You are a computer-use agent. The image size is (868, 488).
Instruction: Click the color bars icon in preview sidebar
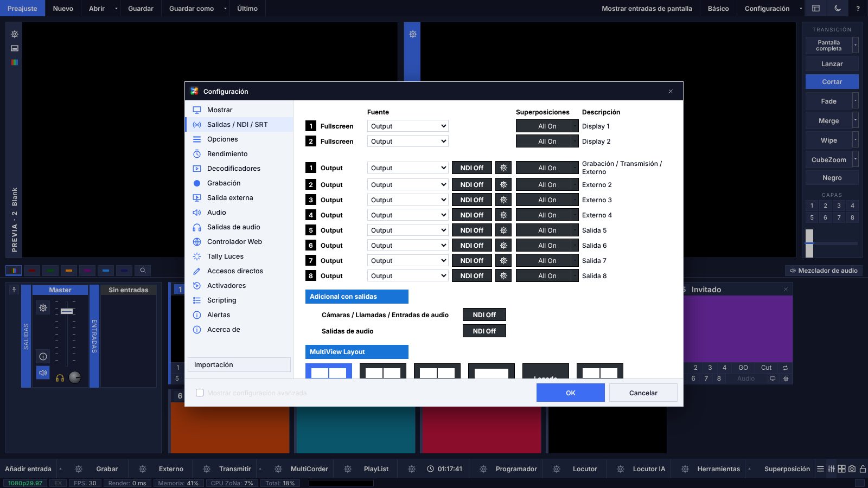(15, 62)
